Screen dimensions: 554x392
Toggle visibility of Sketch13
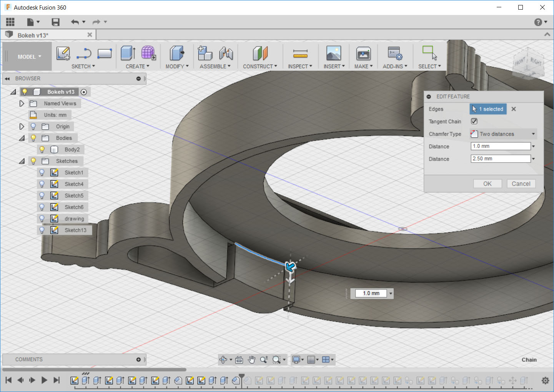(42, 230)
